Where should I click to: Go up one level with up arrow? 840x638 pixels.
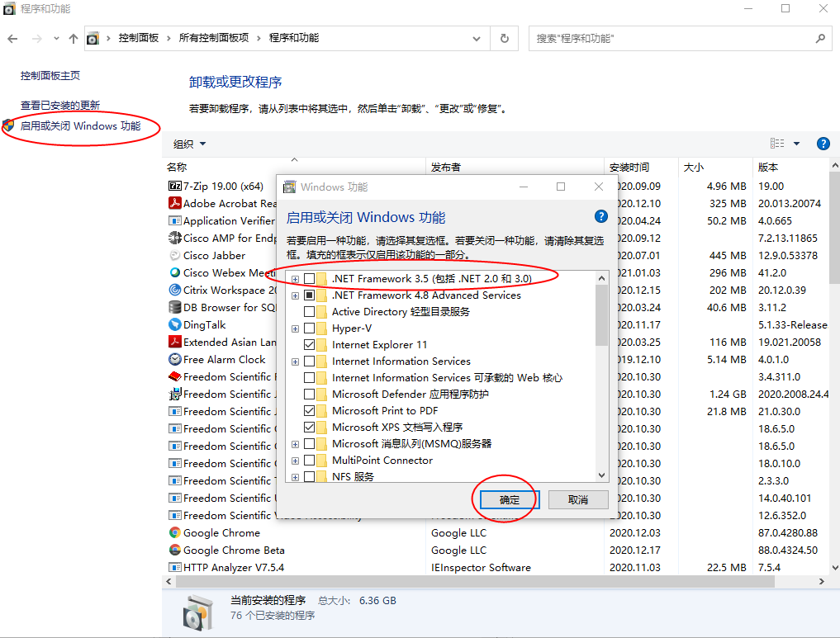point(74,39)
